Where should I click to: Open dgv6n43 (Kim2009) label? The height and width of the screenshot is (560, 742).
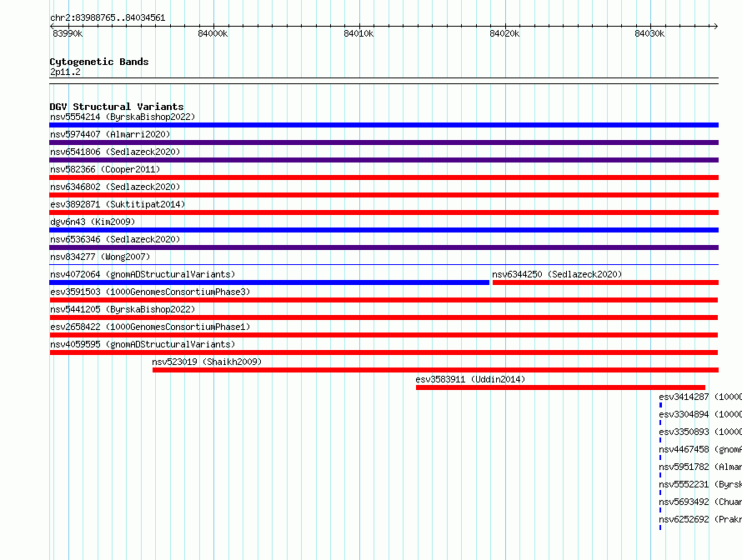tap(93, 222)
